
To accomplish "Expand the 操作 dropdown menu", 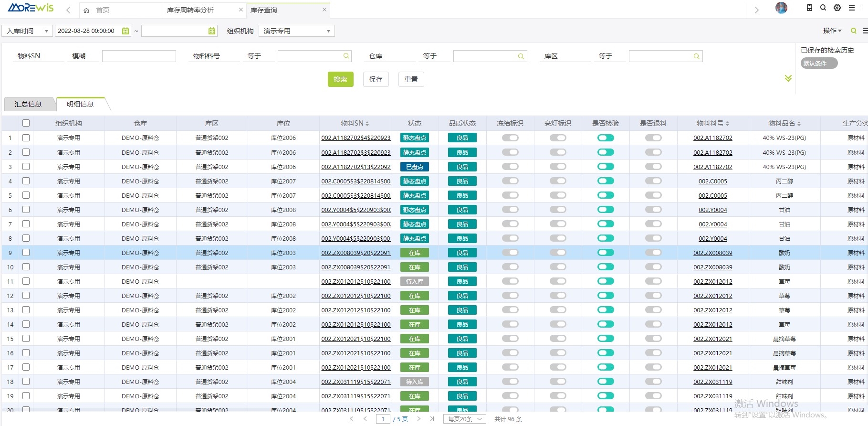I will 832,31.
